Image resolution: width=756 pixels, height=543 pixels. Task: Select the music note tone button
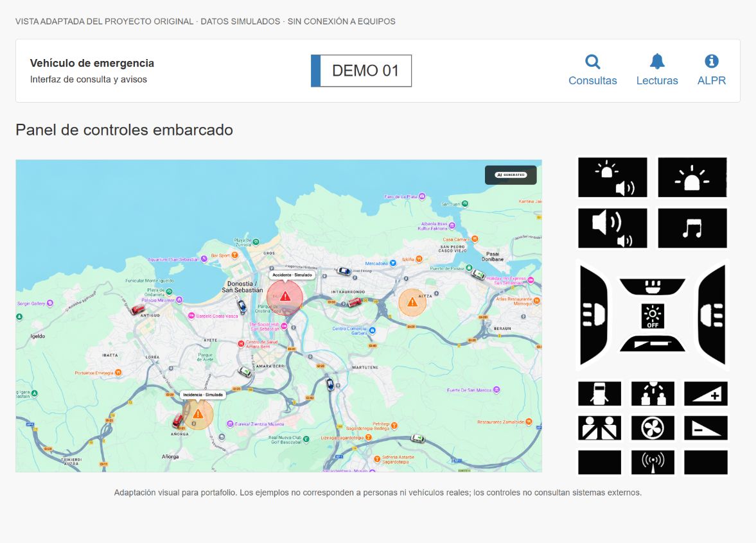pyautogui.click(x=692, y=228)
